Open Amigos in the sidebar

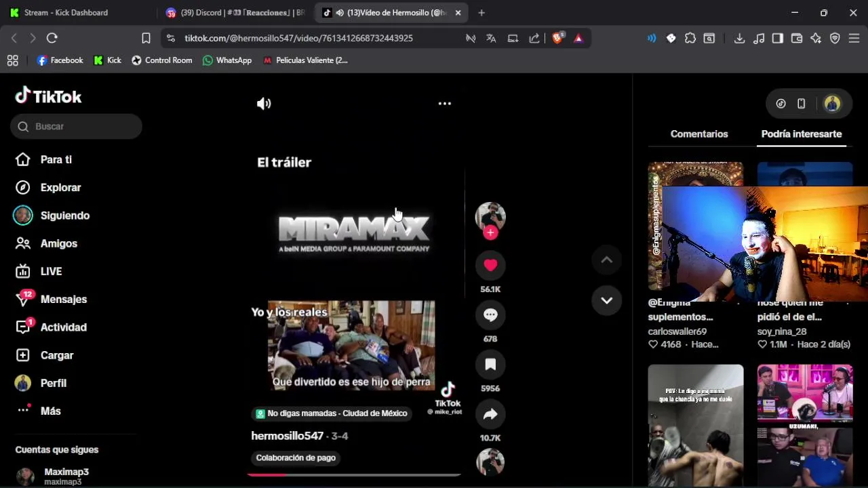coord(46,243)
